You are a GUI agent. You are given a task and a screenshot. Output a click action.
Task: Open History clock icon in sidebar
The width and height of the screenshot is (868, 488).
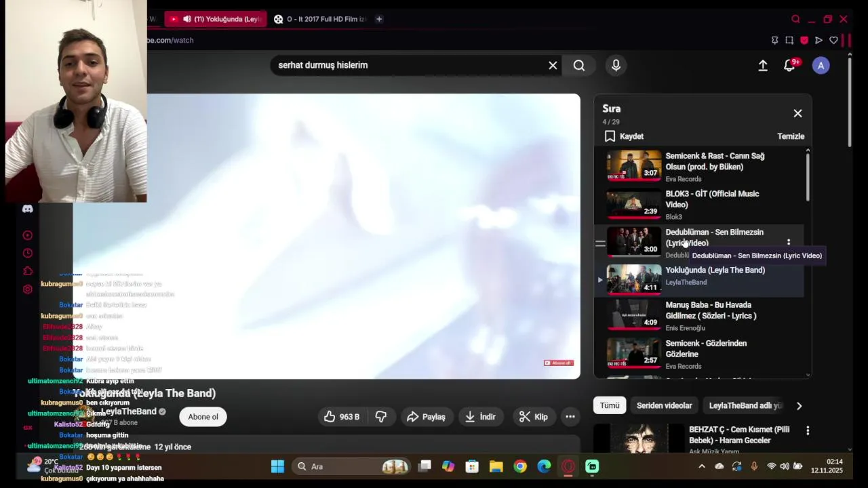(28, 253)
